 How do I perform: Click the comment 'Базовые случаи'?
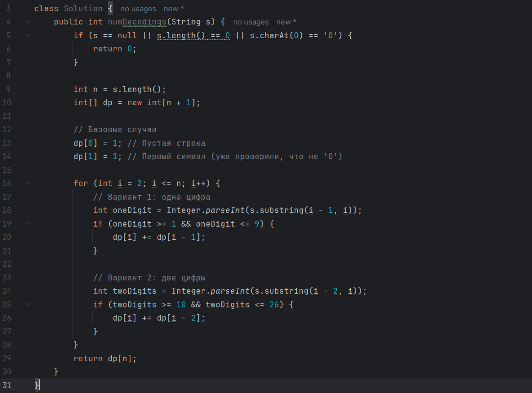click(115, 130)
